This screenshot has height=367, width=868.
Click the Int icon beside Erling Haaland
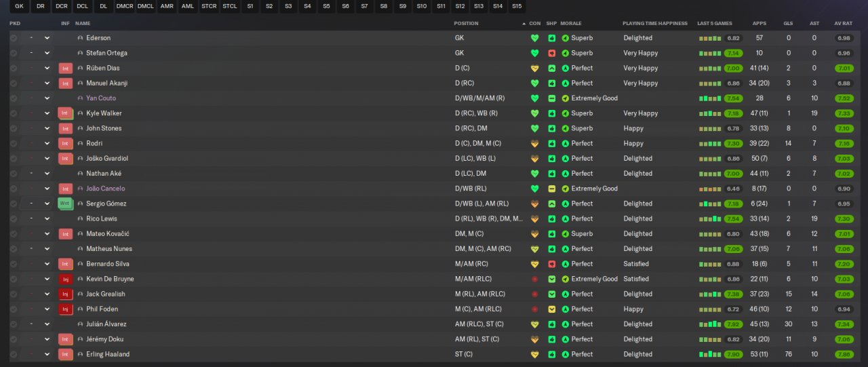(x=65, y=354)
